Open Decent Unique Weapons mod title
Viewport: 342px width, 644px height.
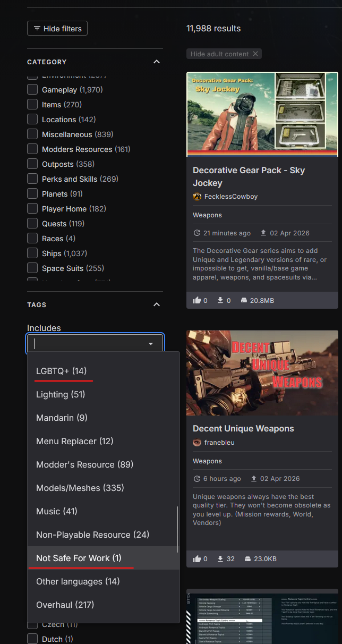click(x=243, y=428)
